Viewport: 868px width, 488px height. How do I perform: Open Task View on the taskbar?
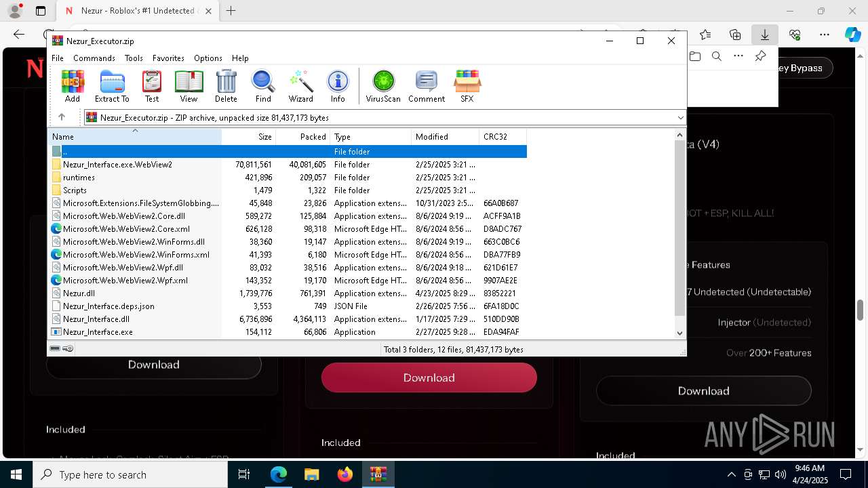244,474
